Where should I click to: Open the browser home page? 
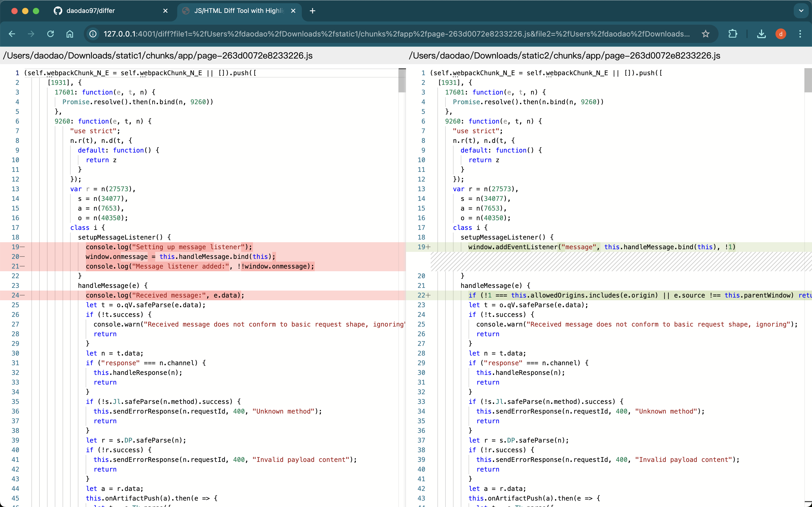70,34
